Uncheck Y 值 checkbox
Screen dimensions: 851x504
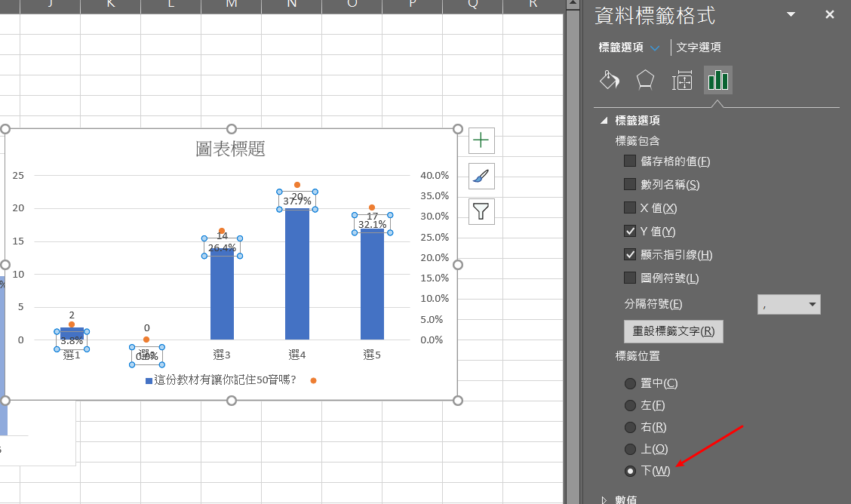(x=630, y=231)
